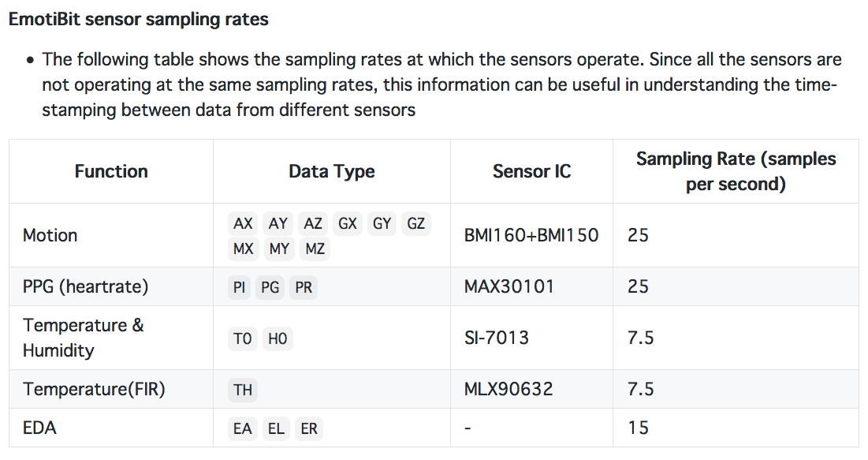
Task: Select the PG data type tag
Action: [270, 287]
